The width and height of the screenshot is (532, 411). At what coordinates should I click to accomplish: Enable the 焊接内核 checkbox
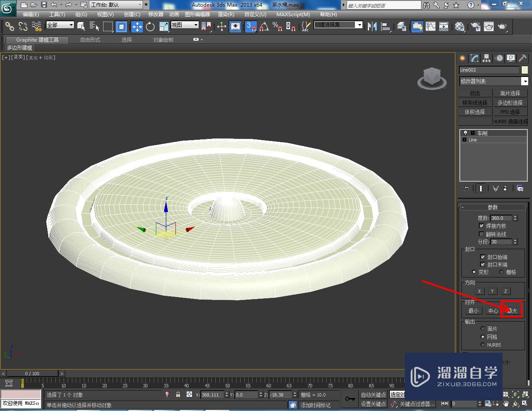coord(481,226)
